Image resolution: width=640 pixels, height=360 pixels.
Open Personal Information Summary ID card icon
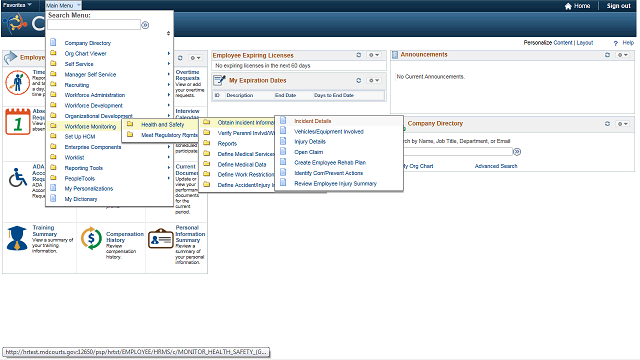(161, 239)
